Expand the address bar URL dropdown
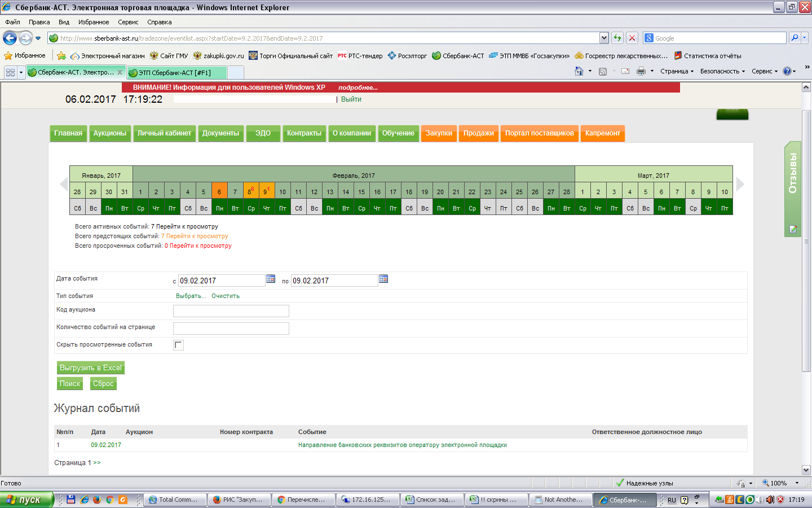 [x=604, y=38]
